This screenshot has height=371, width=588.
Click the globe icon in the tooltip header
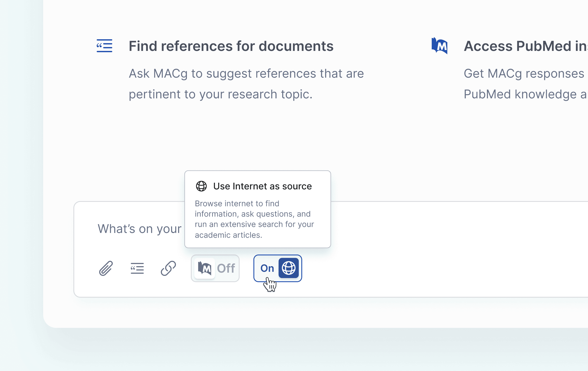tap(201, 186)
